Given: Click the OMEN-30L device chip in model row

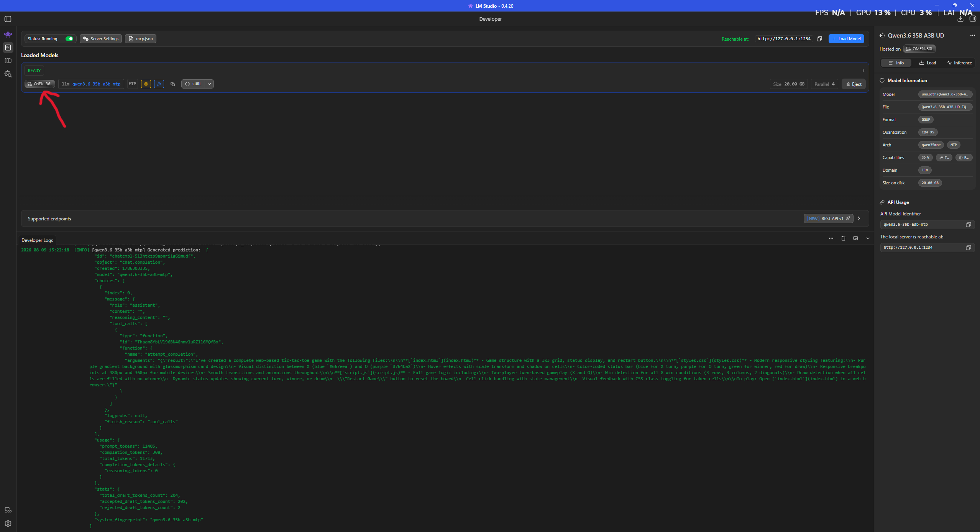Looking at the screenshot, I should (x=40, y=84).
